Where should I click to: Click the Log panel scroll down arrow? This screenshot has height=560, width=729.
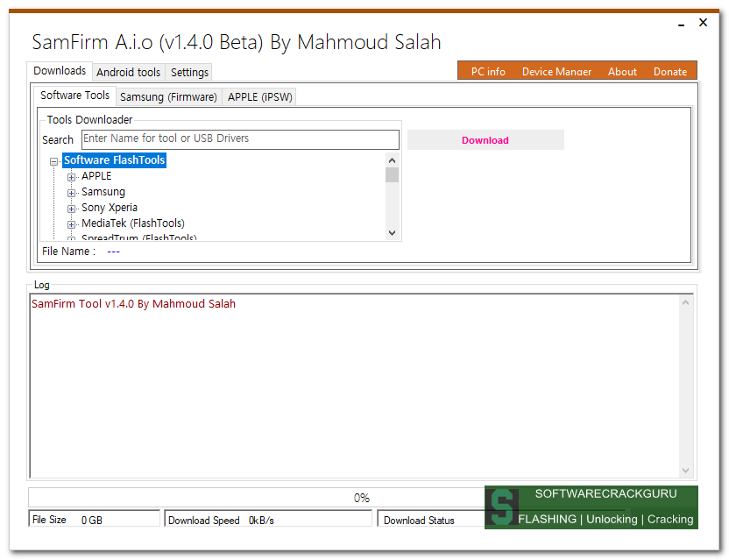(x=685, y=471)
